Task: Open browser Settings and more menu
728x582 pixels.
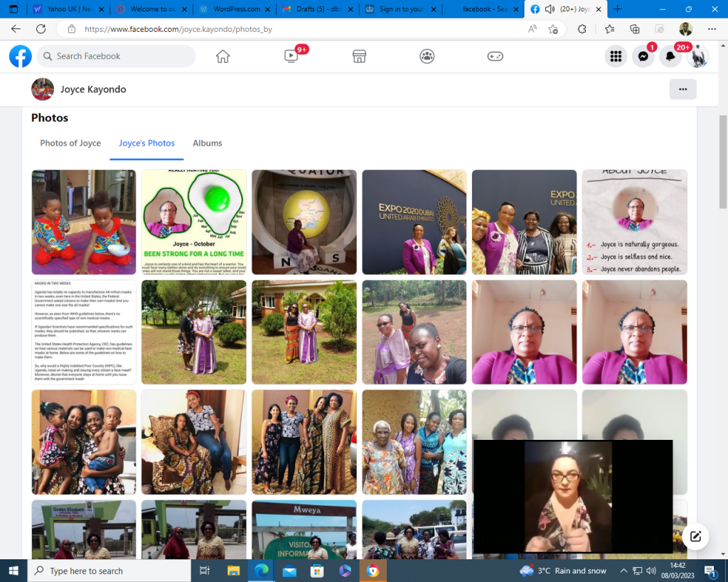Action: pos(712,29)
